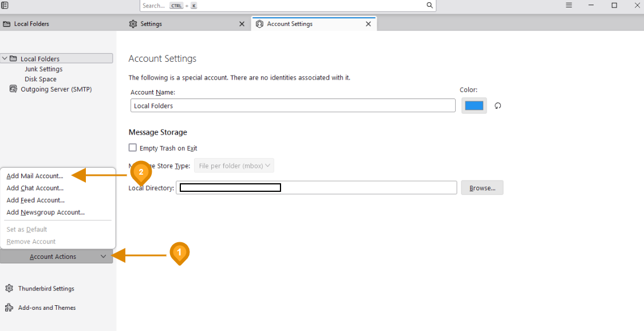Reset account color to default
Image resolution: width=644 pixels, height=331 pixels.
498,105
